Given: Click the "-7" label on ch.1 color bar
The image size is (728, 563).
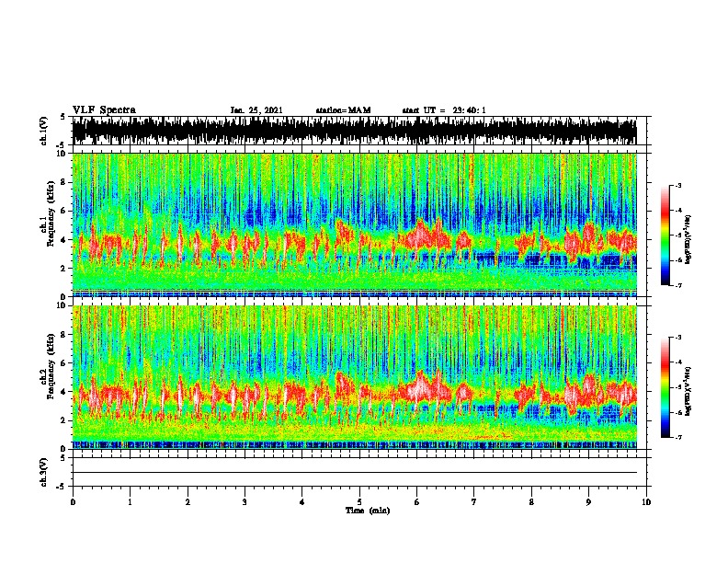Looking at the screenshot, I should click(677, 285).
